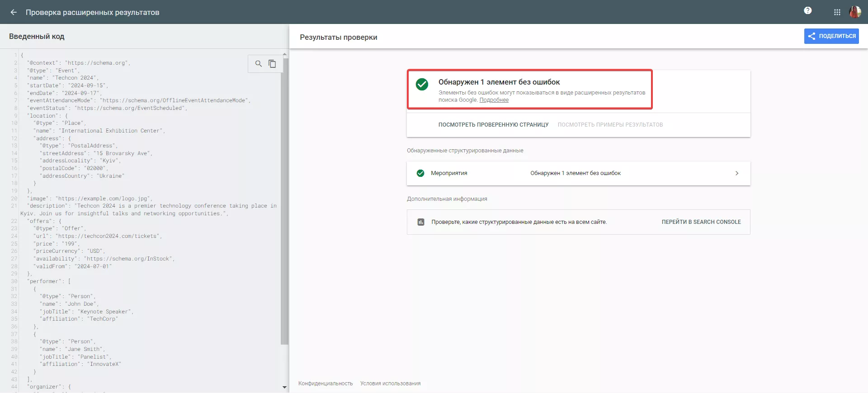Expand the Мероприятия result row chevron
Image resolution: width=868 pixels, height=393 pixels.
coord(737,173)
